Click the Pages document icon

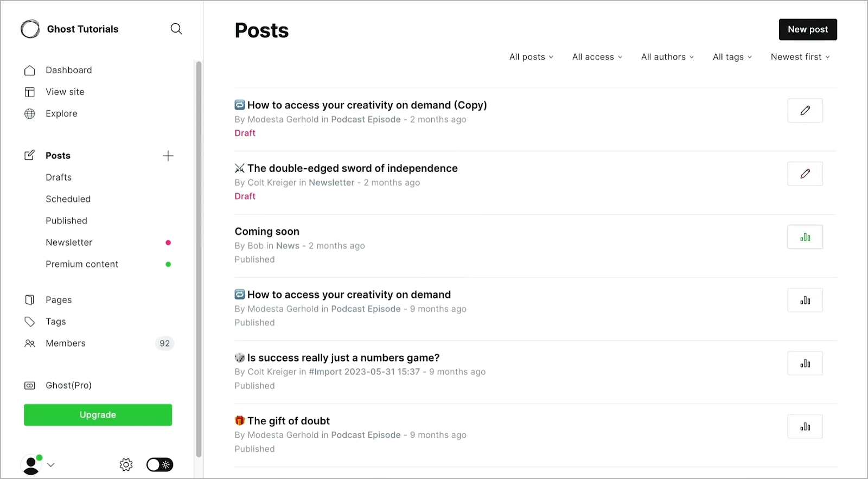(x=30, y=300)
